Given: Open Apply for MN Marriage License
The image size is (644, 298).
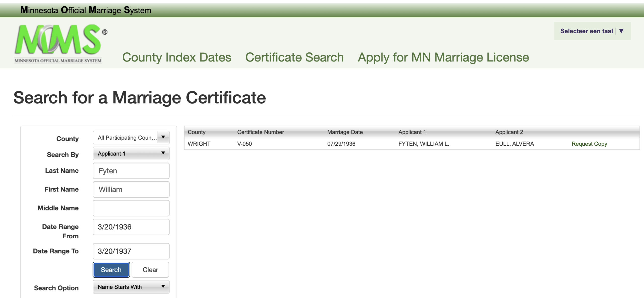Looking at the screenshot, I should pyautogui.click(x=443, y=57).
